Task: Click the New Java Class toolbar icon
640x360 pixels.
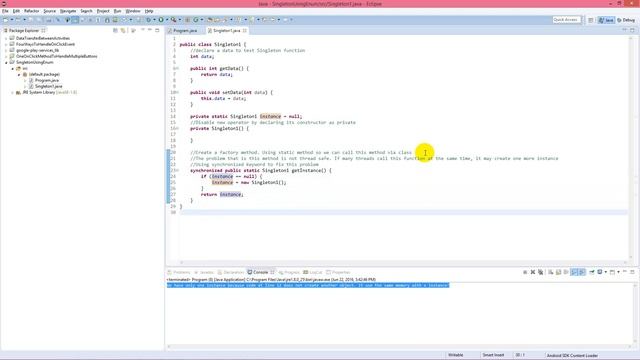Action: tap(196, 20)
